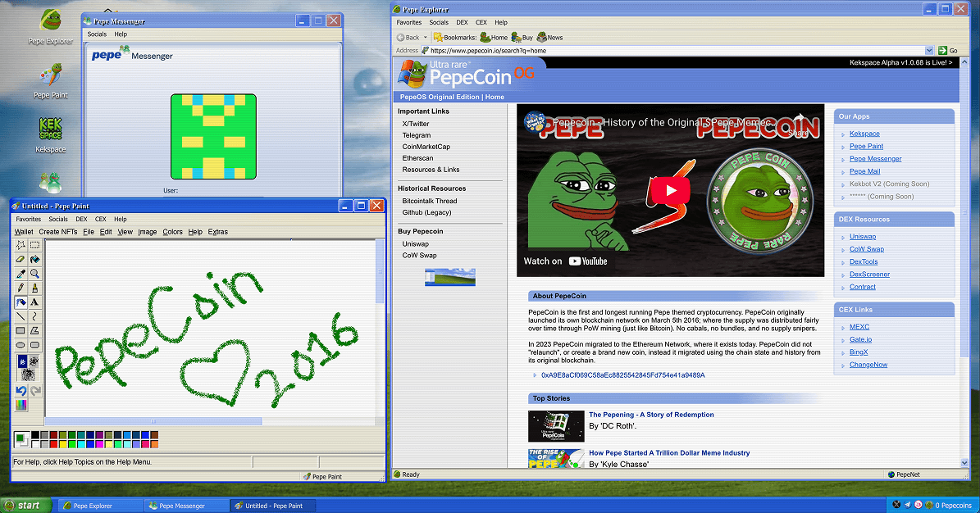Click the X/Twitter icon in the system tray
Screen dimensions: 980x513
click(896, 505)
